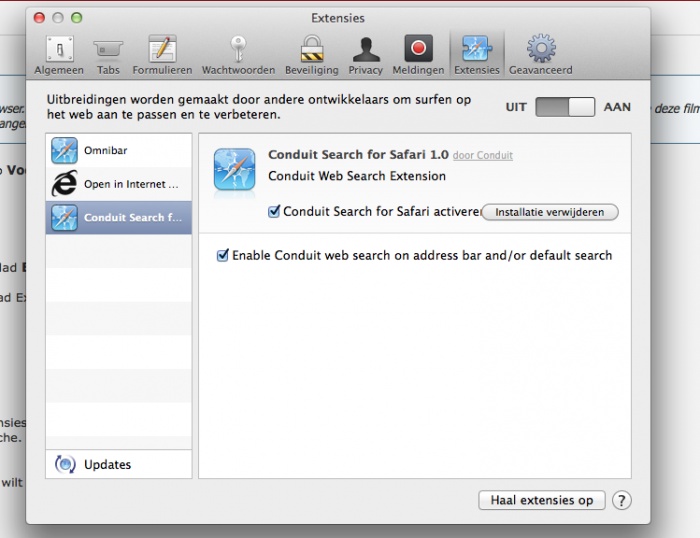Viewport: 700px width, 538px height.
Task: Open the Formulieren preferences pane
Action: 162,55
